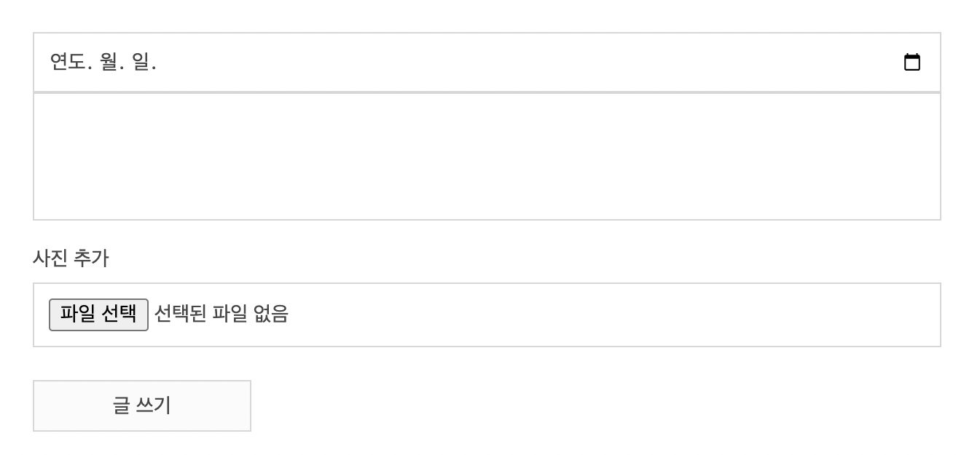
Task: Click the no-file-selected status text
Action: coord(222,314)
